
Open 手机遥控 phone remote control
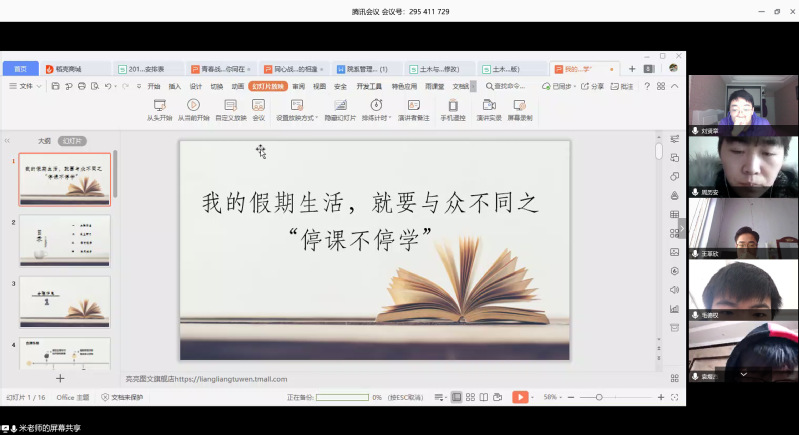pyautogui.click(x=452, y=106)
